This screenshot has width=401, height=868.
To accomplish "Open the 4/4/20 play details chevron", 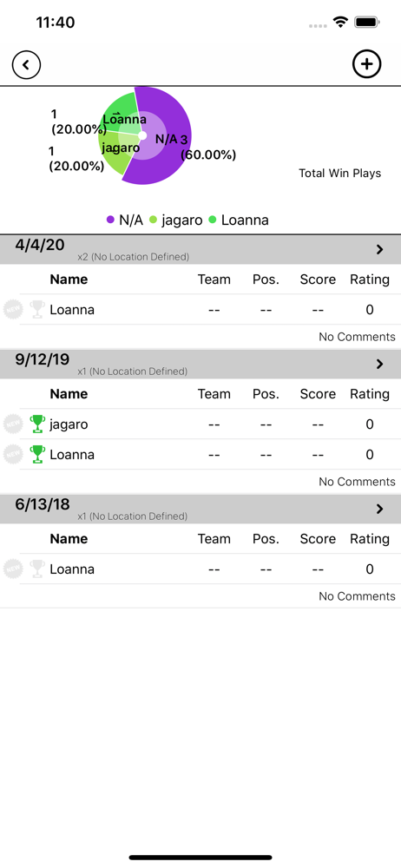I will tap(380, 250).
